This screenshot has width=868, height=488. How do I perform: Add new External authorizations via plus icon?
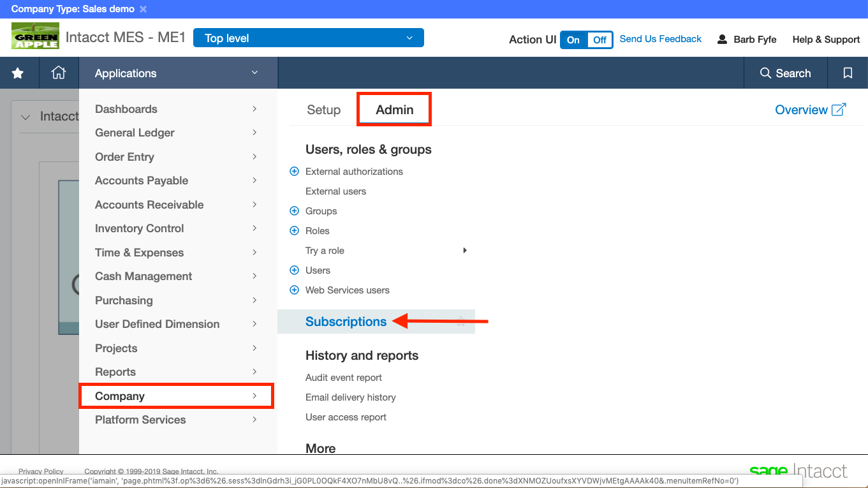click(x=294, y=172)
